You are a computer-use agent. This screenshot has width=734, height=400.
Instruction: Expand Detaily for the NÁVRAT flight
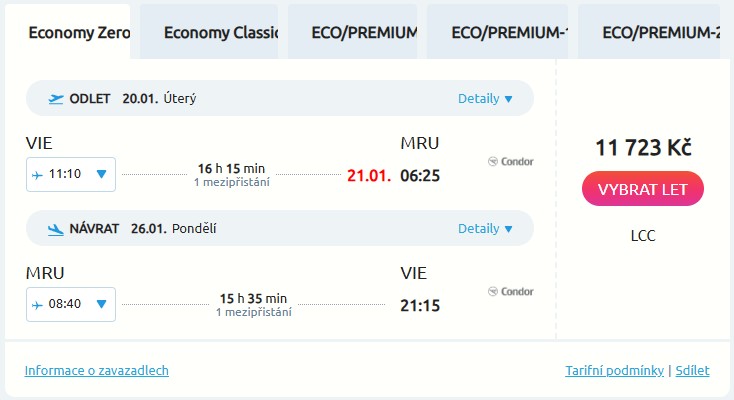(485, 229)
